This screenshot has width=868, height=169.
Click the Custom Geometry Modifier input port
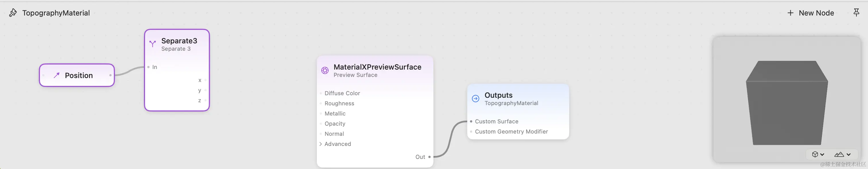[x=471, y=132]
